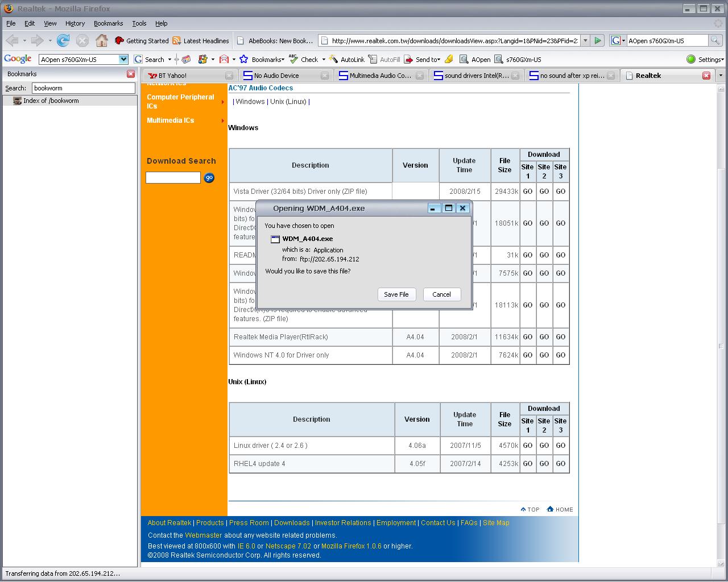The width and height of the screenshot is (728, 582).
Task: Run spell Check from Google toolbar
Action: coord(304,59)
